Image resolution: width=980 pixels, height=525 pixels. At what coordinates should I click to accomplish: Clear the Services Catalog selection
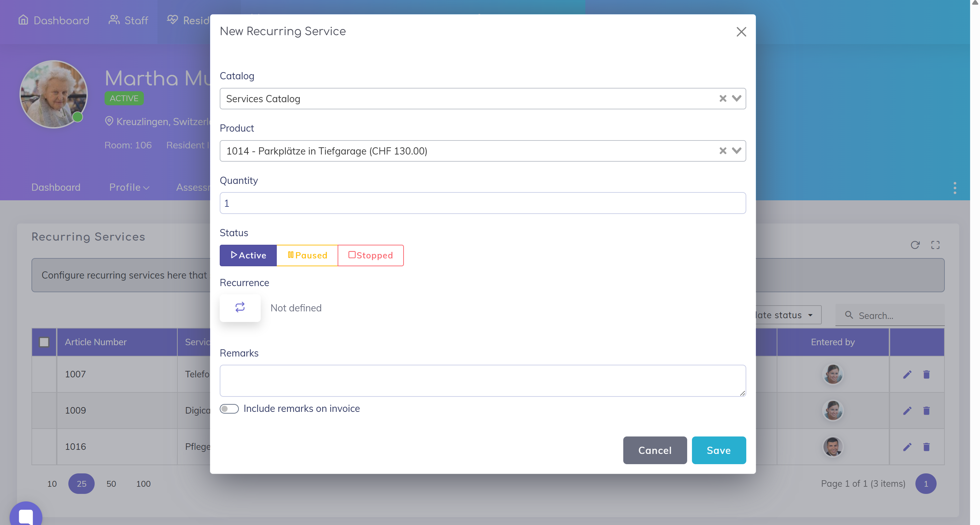point(722,98)
